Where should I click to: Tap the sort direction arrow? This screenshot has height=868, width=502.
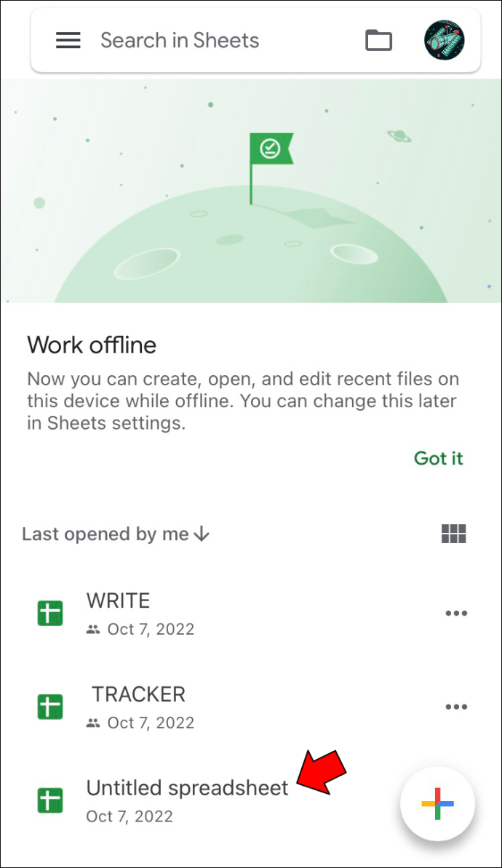[x=202, y=534]
